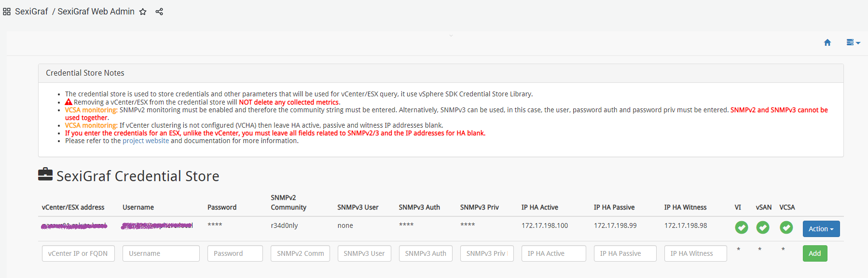Open the SexiGraf Web Admin breadcrumb title
Image resolution: width=868 pixels, height=278 pixels.
(96, 12)
